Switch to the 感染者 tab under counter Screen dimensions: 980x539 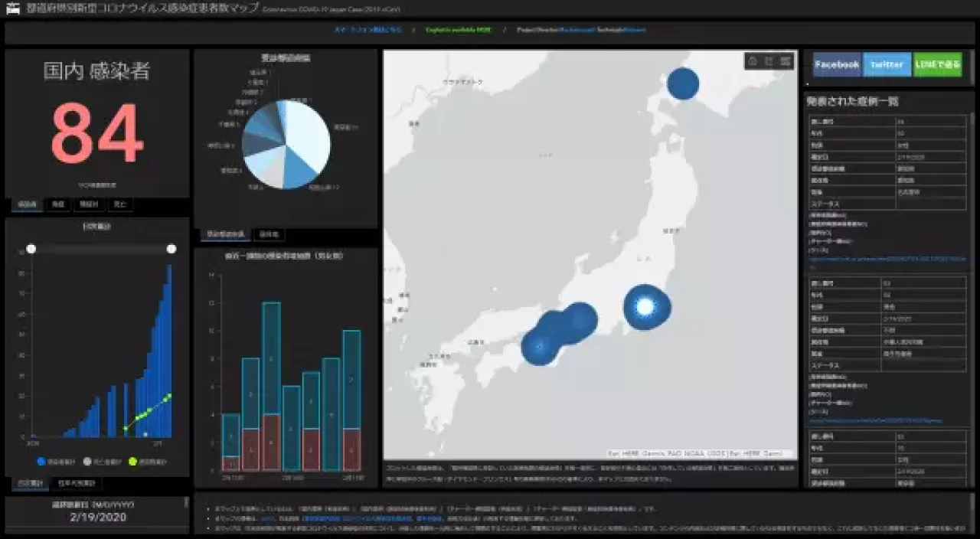point(27,204)
